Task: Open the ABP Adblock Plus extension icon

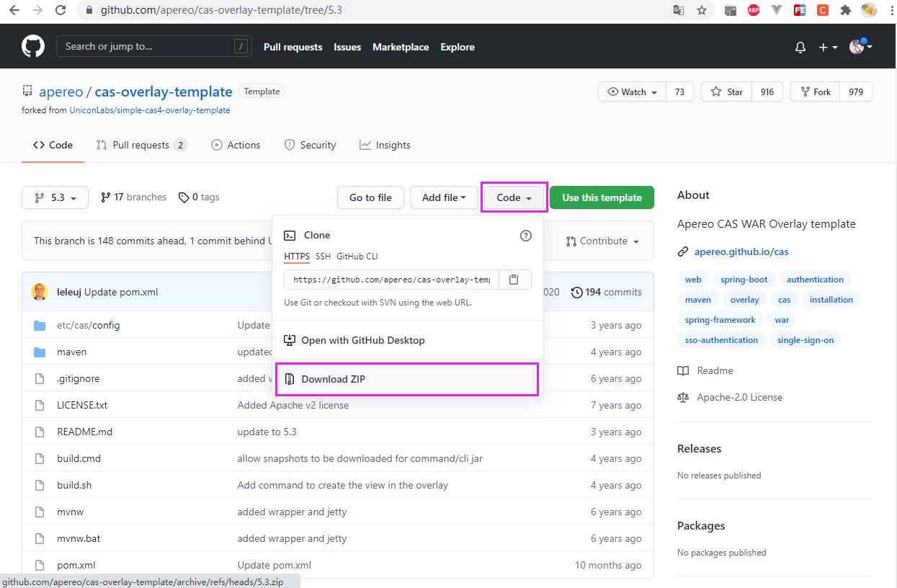Action: pyautogui.click(x=754, y=10)
